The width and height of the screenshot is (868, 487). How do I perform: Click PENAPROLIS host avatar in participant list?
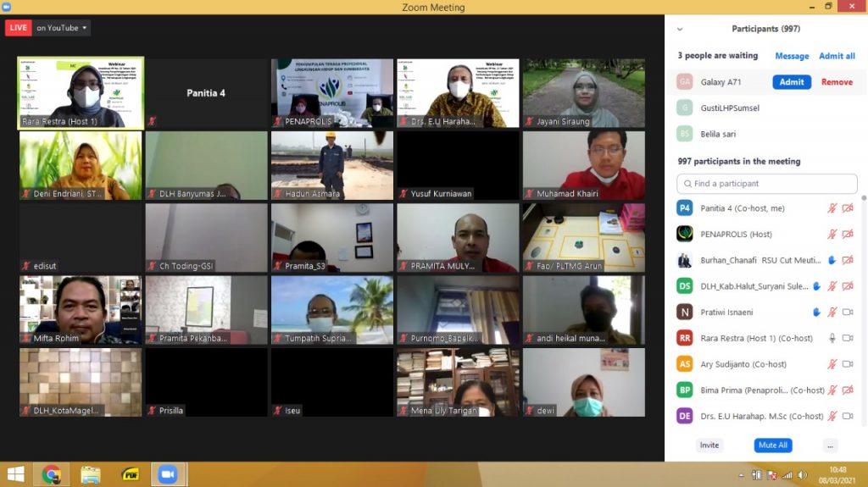click(685, 234)
